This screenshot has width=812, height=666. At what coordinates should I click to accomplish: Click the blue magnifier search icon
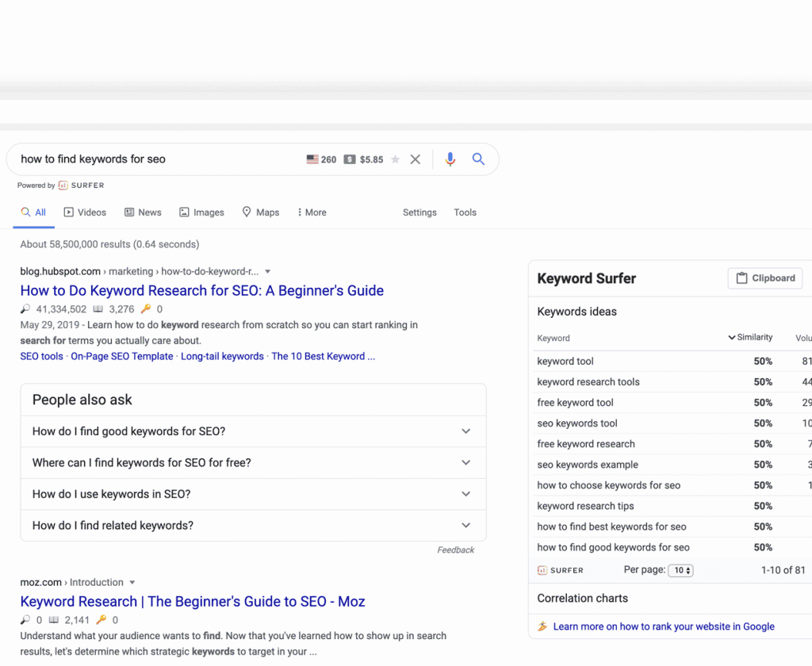478,159
